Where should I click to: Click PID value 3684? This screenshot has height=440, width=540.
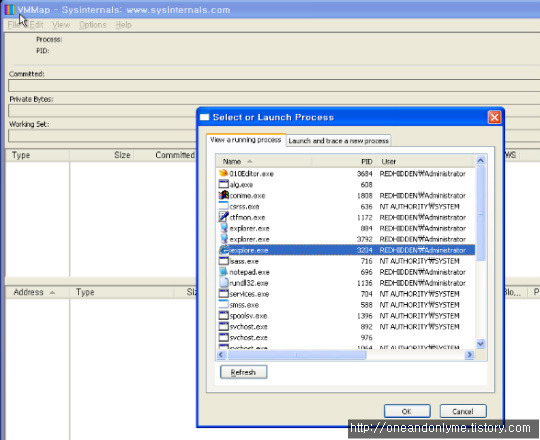click(365, 174)
